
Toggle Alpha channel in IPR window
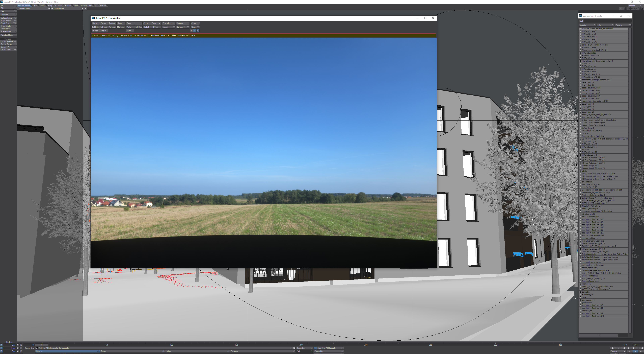click(x=129, y=27)
